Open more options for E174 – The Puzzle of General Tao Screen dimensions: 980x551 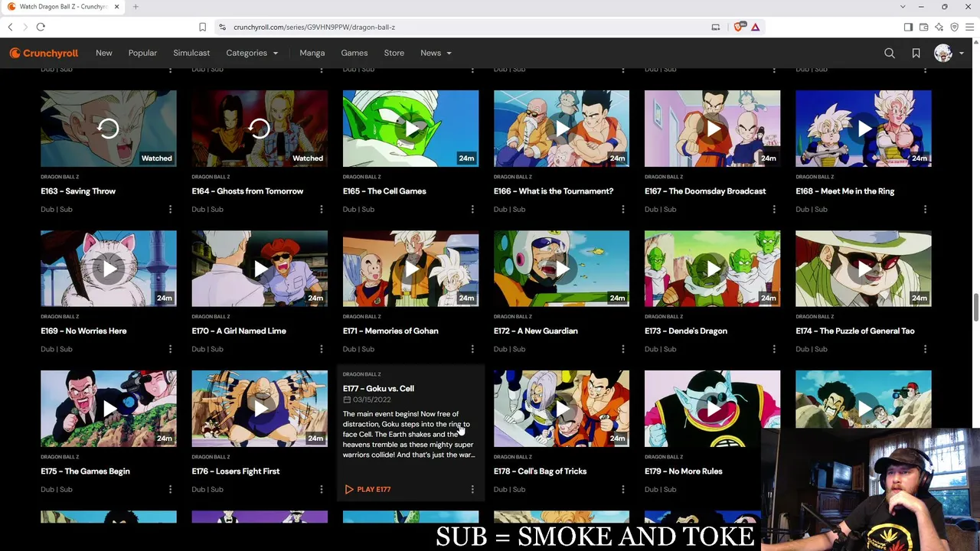[925, 349]
